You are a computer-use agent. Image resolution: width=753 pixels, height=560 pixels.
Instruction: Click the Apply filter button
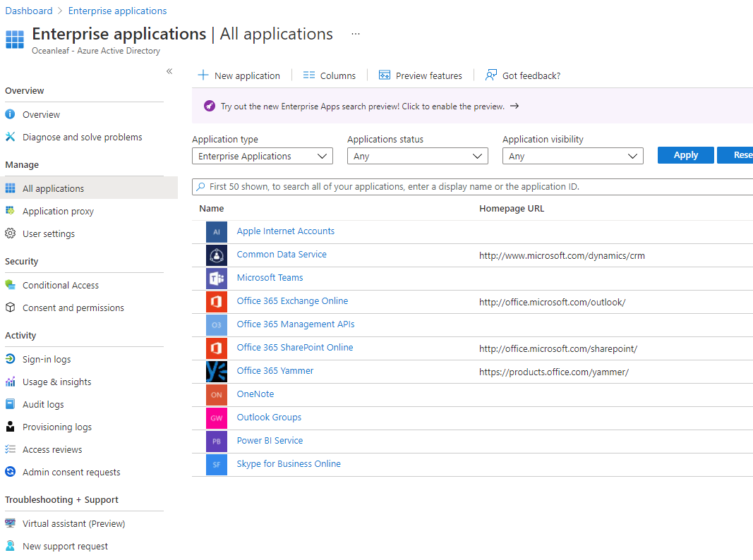(685, 154)
